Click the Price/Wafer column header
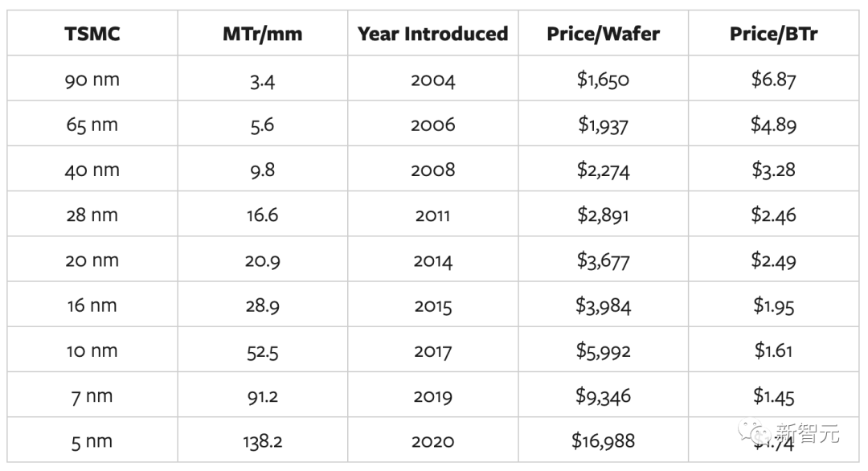Viewport: 868px width, 471px height. [603, 35]
